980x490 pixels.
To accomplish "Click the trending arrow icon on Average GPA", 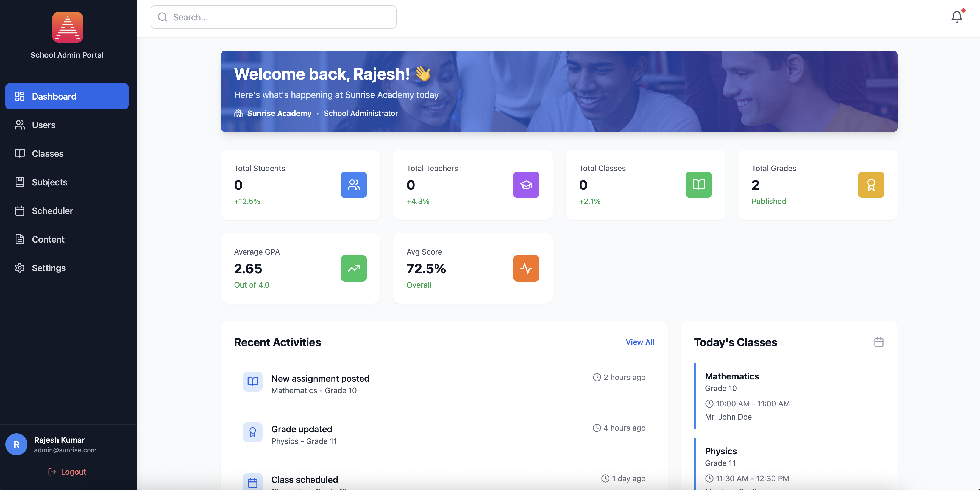I will (x=353, y=268).
